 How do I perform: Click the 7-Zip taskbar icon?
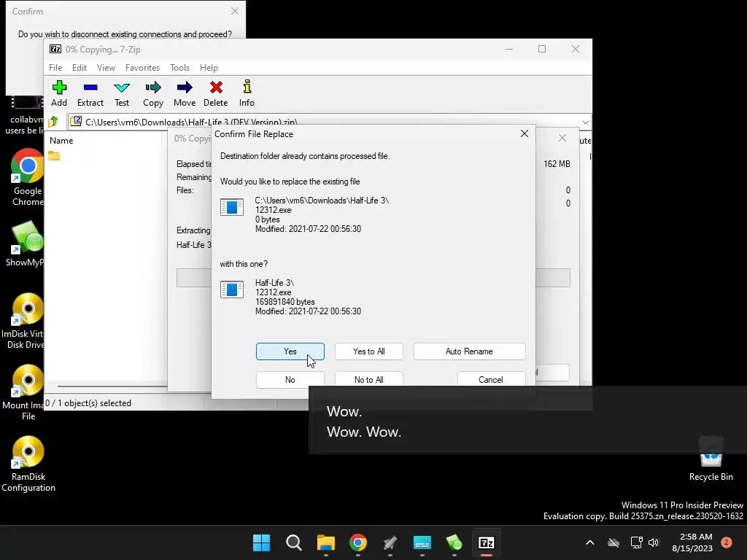pos(486,542)
